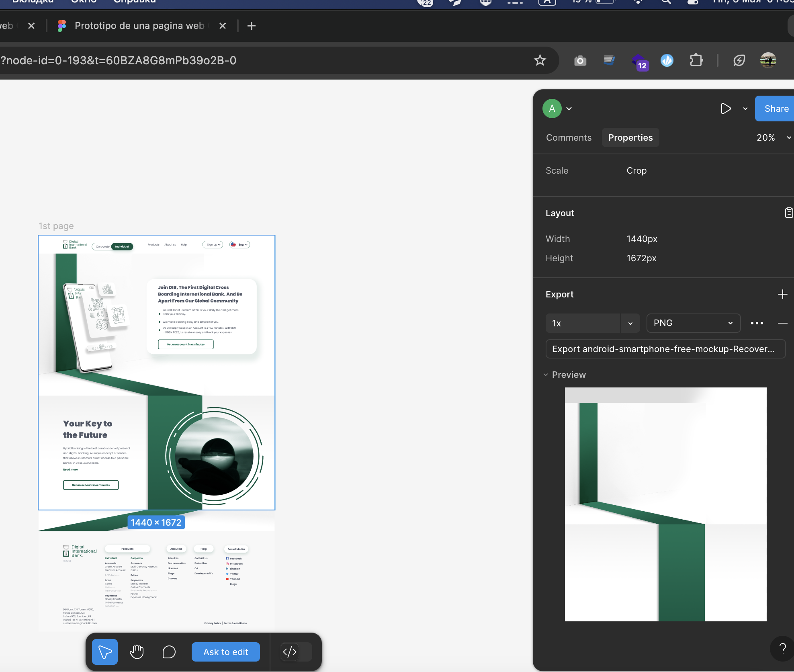The image size is (794, 672).
Task: Add new export setting plus icon
Action: (782, 294)
